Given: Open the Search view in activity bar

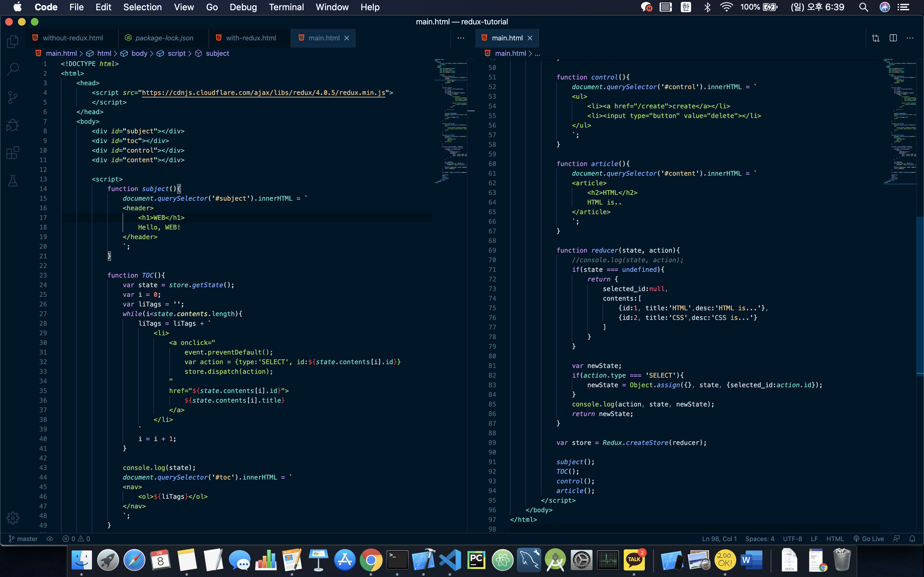Looking at the screenshot, I should (13, 69).
